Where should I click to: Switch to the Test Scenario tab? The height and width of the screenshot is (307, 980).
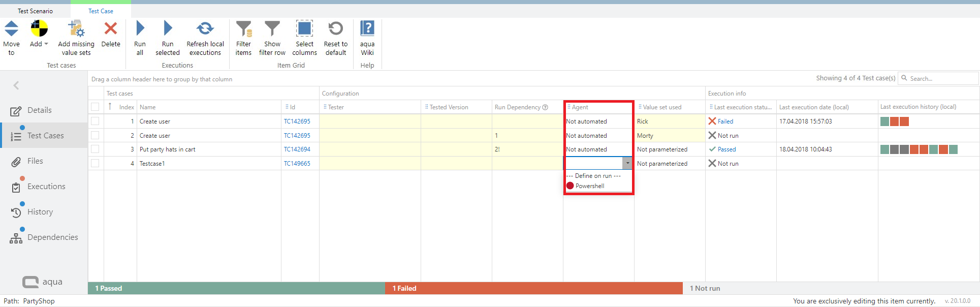[35, 11]
